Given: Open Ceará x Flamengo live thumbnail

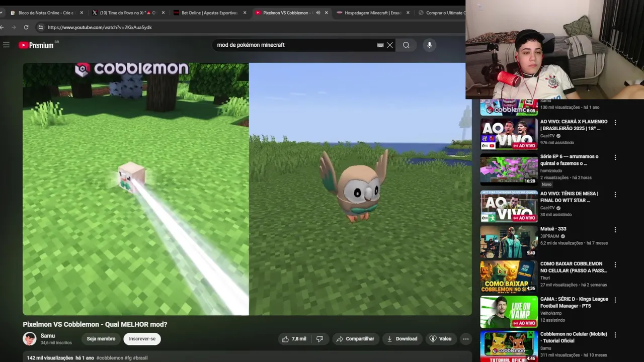Looking at the screenshot, I should [509, 134].
